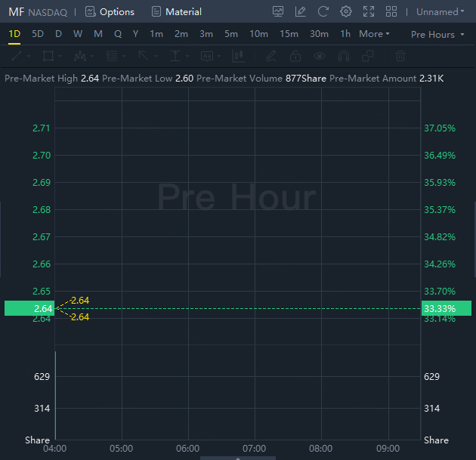This screenshot has width=476, height=460.
Task: Open the Pre Hours session dropdown
Action: tap(437, 35)
